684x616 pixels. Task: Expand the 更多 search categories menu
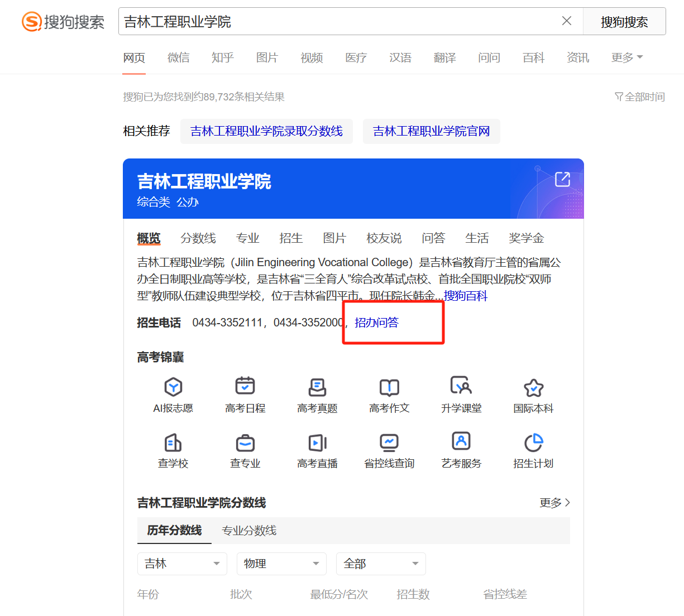627,57
